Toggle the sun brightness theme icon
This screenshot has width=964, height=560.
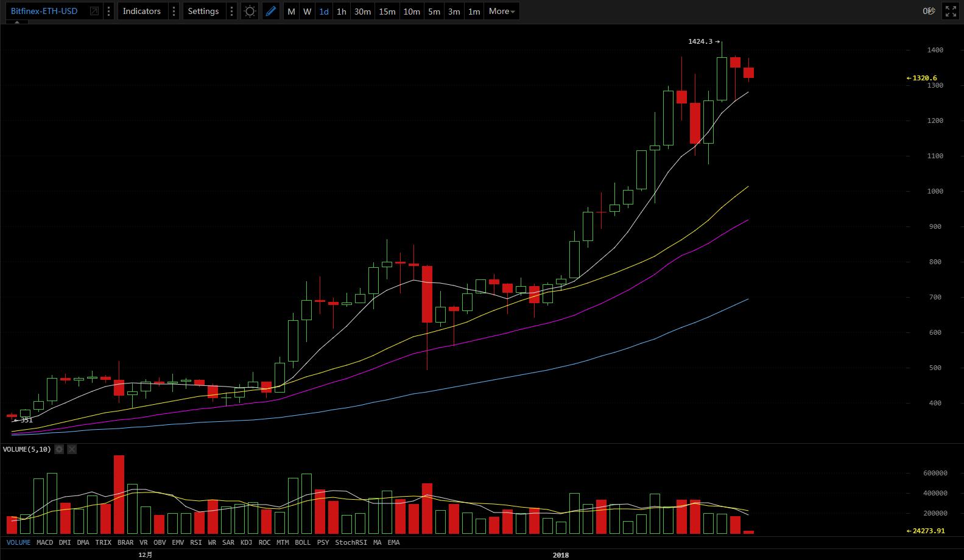tap(250, 11)
